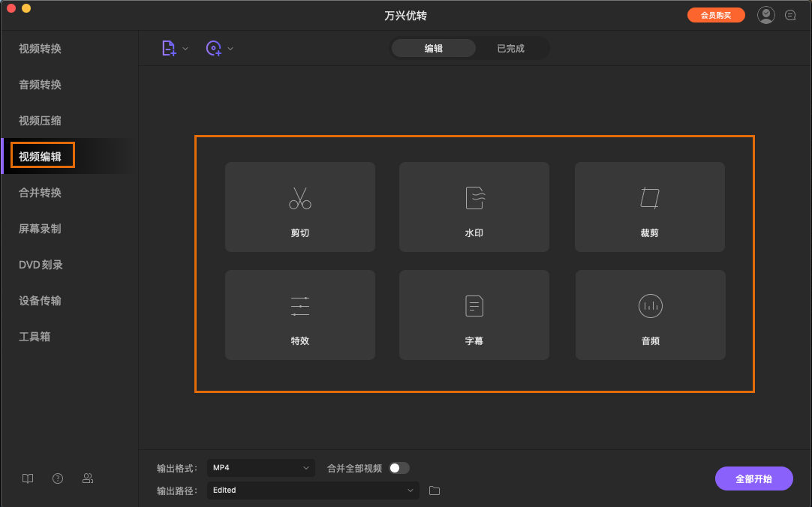
Task: Click the 全部开始 button
Action: click(x=753, y=478)
